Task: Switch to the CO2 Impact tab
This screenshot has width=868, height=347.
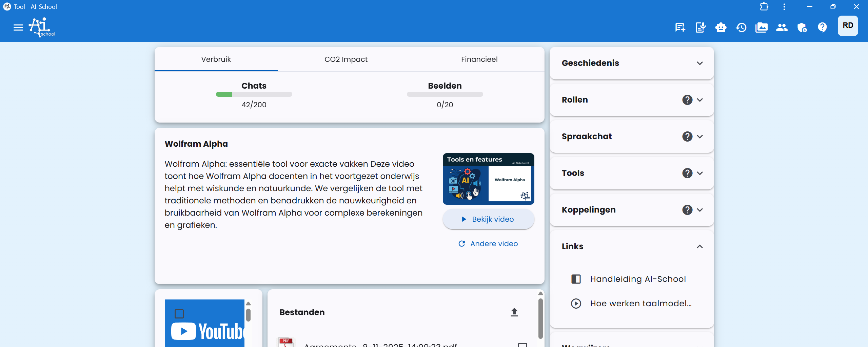Action: [346, 59]
